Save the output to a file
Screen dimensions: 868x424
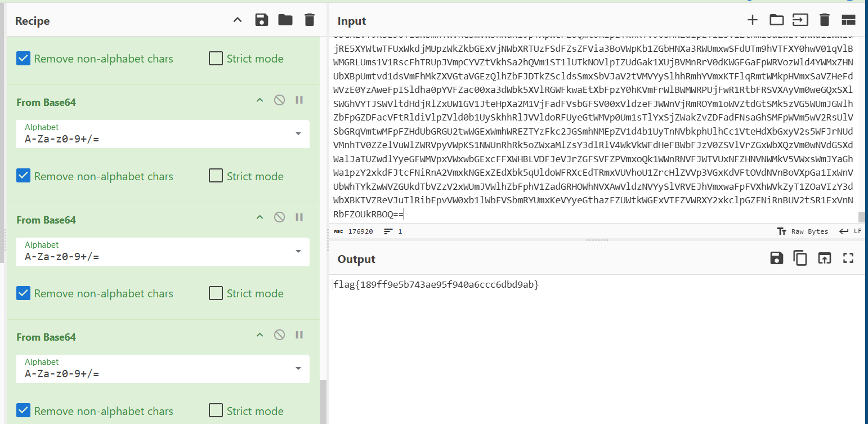[776, 258]
